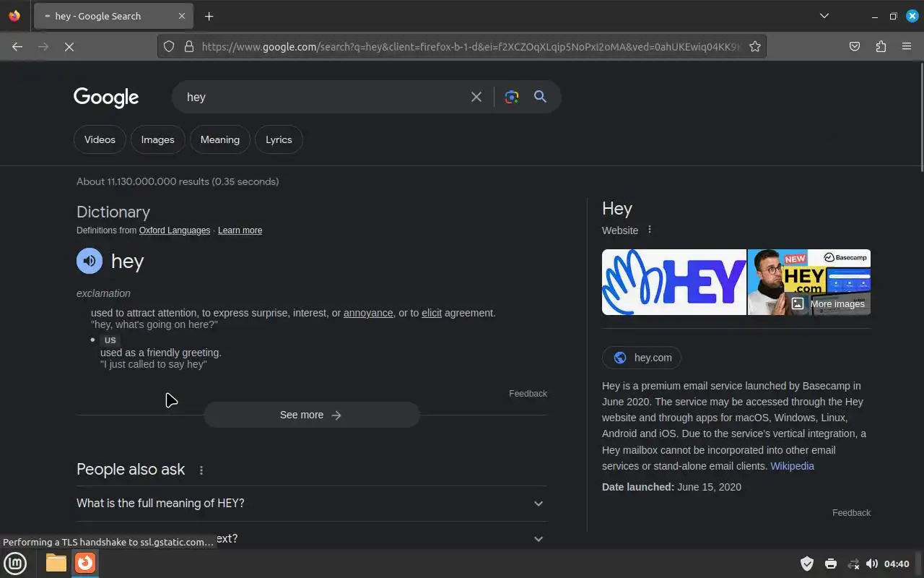
Task: List all tabs dropdown arrow
Action: (x=824, y=16)
